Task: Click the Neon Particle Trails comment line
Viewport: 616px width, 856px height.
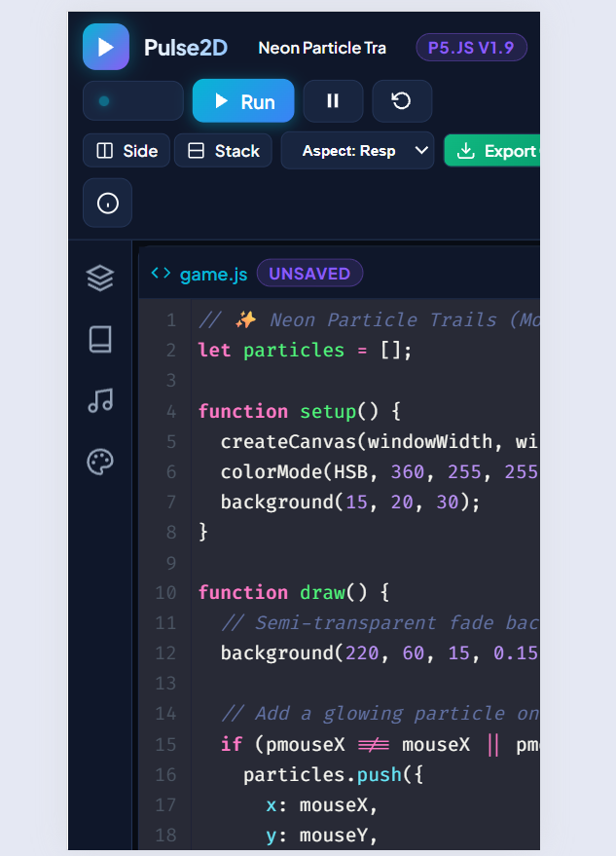Action: 369,320
